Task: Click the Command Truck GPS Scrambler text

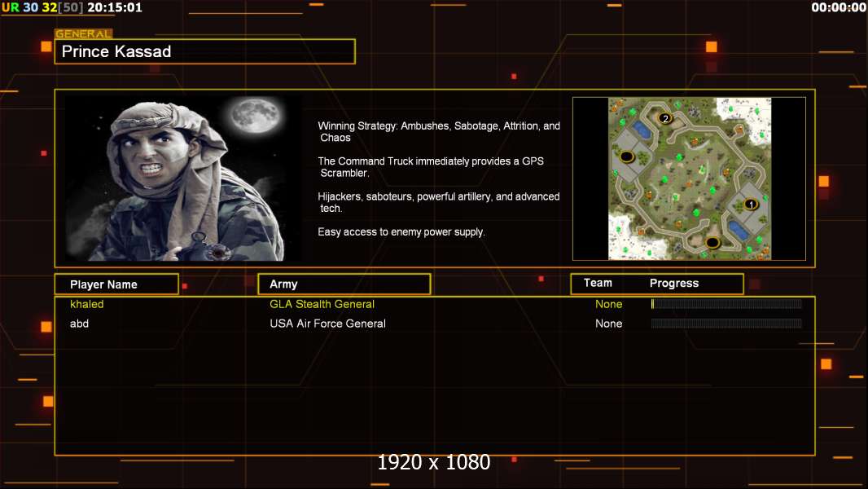Action: click(x=431, y=167)
